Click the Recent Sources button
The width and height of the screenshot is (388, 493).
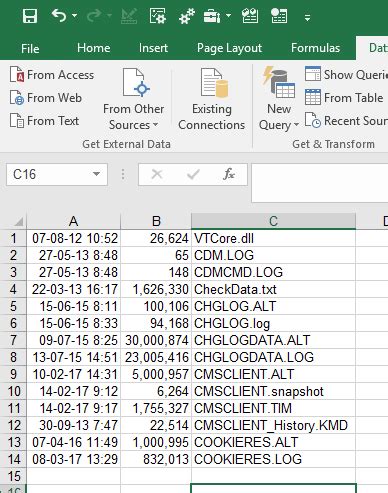point(346,121)
